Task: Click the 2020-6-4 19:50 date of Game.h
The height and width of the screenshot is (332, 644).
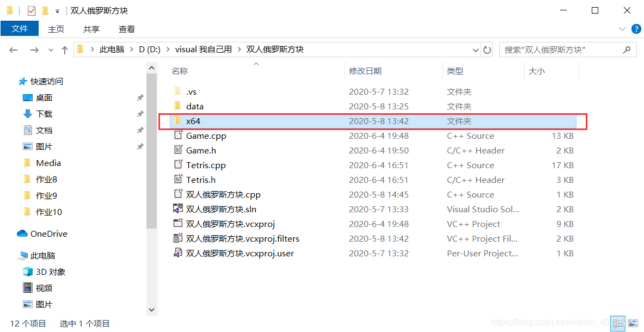Action: tap(379, 151)
